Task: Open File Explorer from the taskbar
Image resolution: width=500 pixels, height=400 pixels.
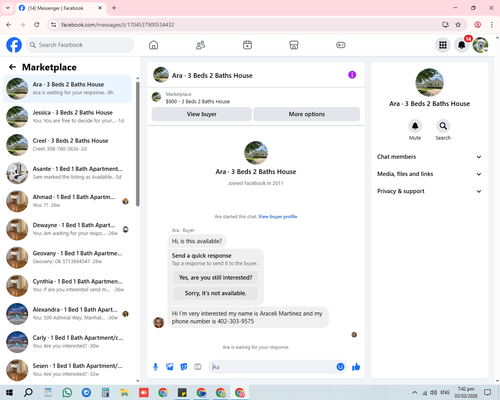Action: 124,392
